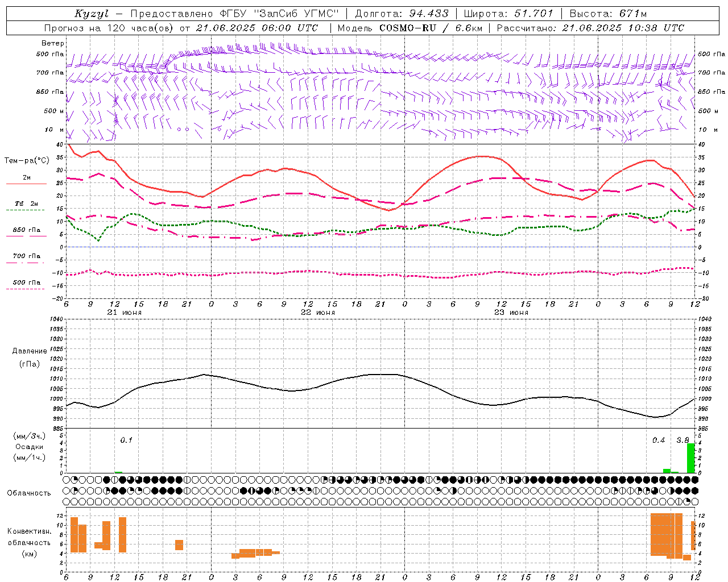Click the "Давление" pressure panel label
Image resolution: width=728 pixels, height=582 pixels.
click(30, 351)
